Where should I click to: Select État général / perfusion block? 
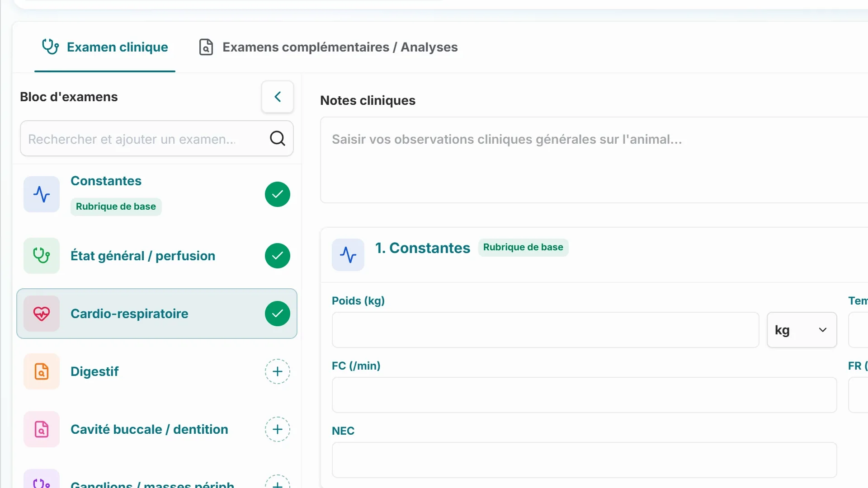click(x=157, y=256)
